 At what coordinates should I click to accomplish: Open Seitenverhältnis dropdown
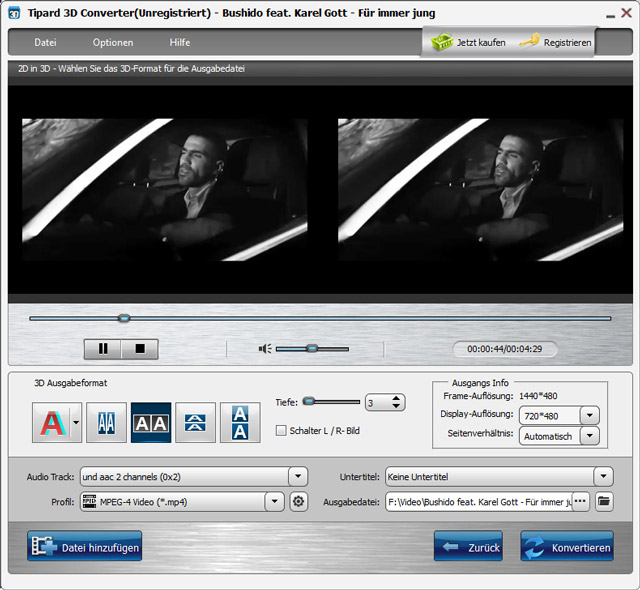click(589, 436)
